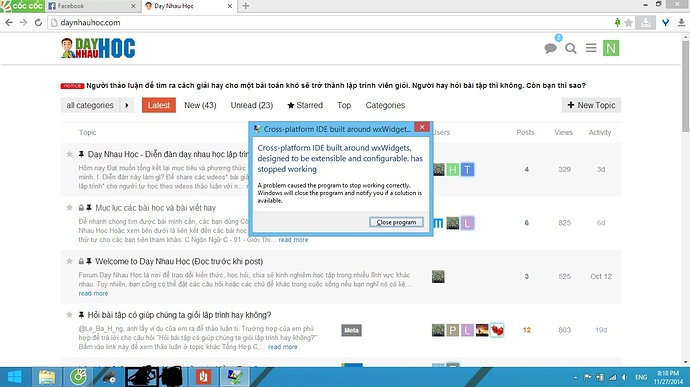The image size is (690, 387).
Task: Switch to the Facebook browser tab
Action: 92,6
